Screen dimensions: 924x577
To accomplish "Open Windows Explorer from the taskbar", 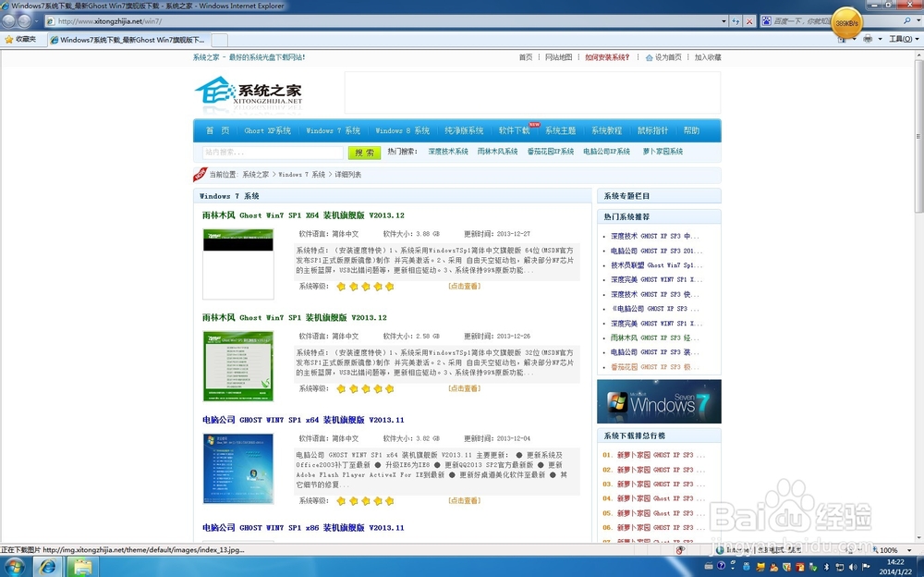I will [x=82, y=567].
